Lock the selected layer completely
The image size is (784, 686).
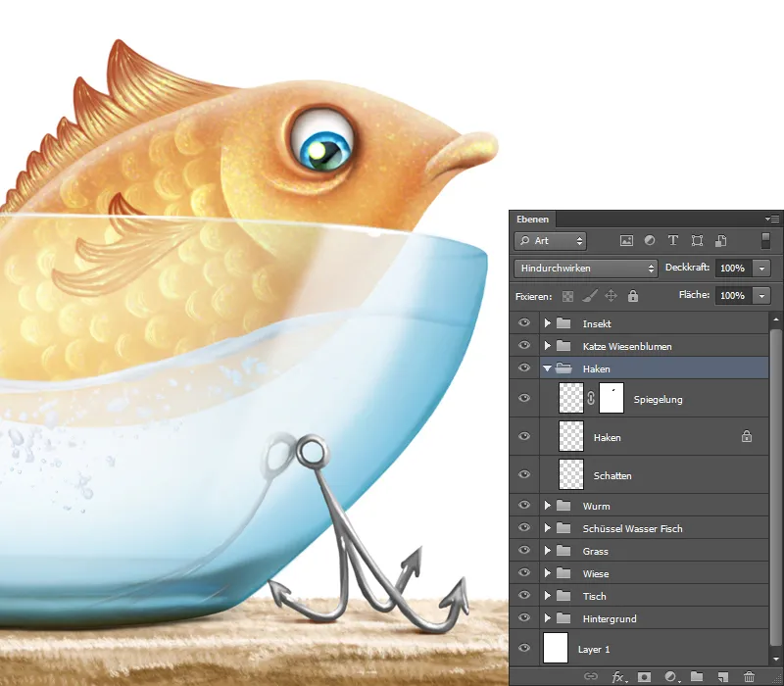632,296
